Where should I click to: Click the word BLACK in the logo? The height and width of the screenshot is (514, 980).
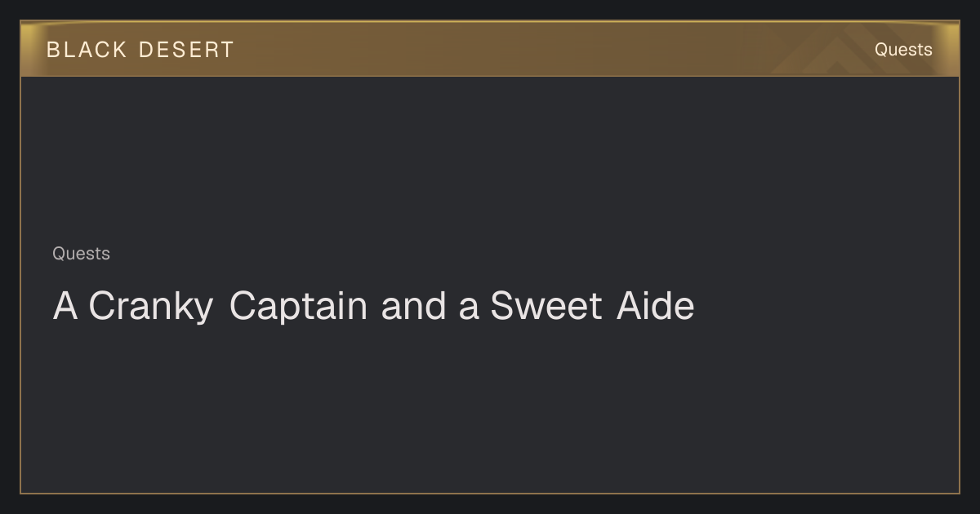click(x=87, y=50)
